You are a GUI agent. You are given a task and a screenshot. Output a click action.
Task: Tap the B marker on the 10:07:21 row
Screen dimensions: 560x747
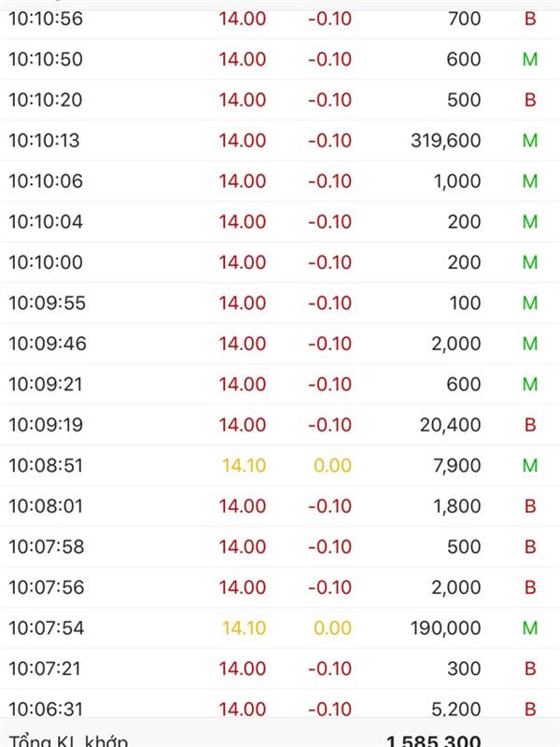pyautogui.click(x=530, y=669)
